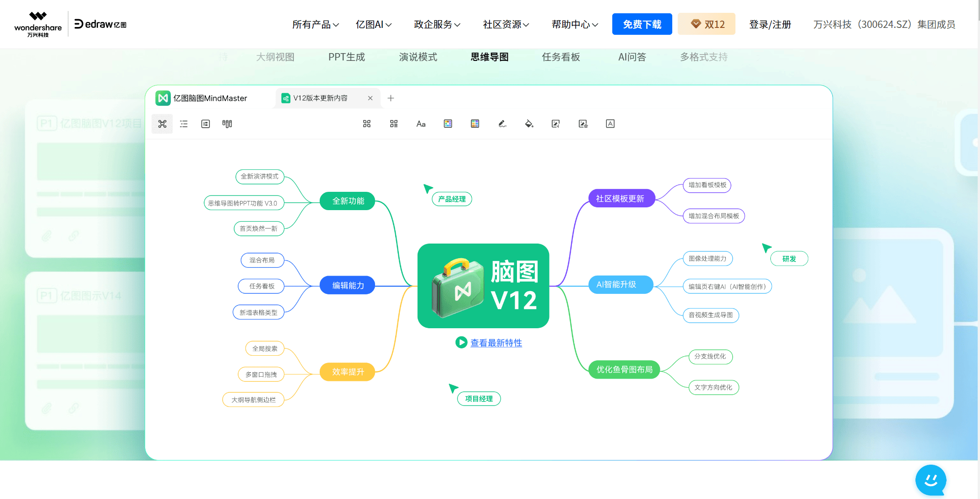980x499 pixels.
Task: Click the 首页焕然一新 subtopic
Action: 259,228
